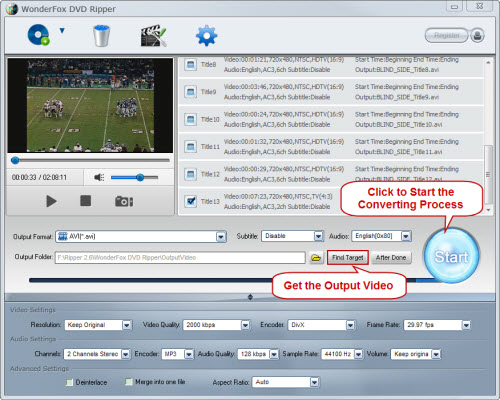500x400 pixels.
Task: Play the preview video
Action: (51, 201)
